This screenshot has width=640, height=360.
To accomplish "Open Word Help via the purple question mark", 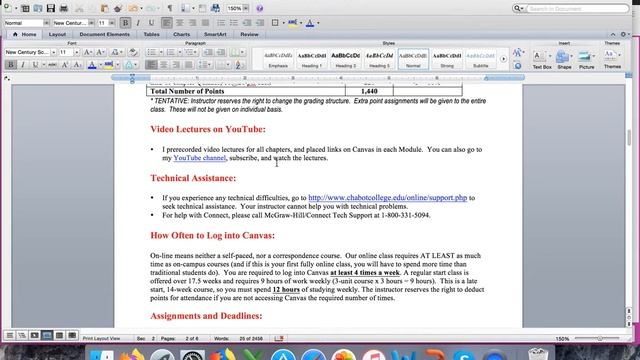I will [259, 8].
